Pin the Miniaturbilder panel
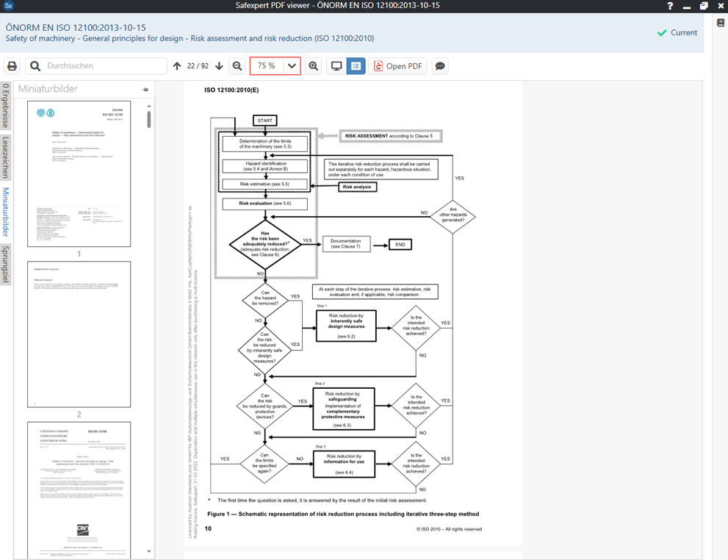728x560 pixels. [x=145, y=90]
